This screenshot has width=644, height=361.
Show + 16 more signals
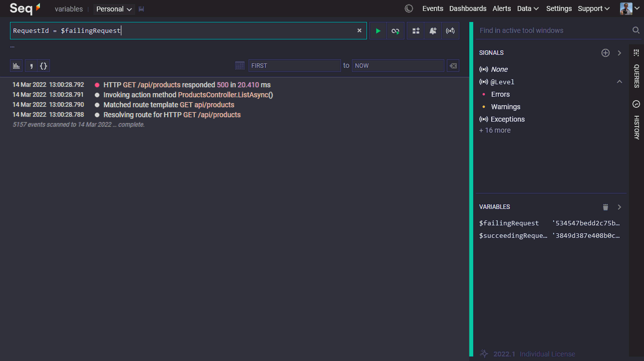click(495, 130)
